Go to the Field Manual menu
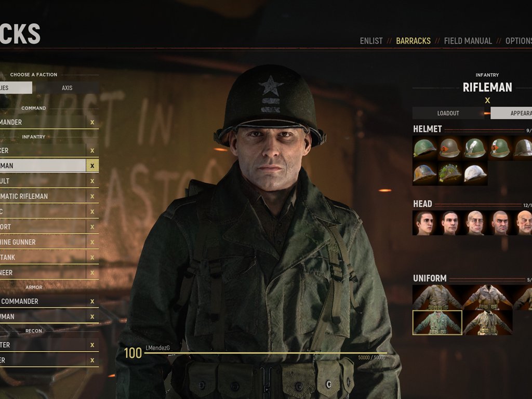The image size is (532, 399). [468, 41]
